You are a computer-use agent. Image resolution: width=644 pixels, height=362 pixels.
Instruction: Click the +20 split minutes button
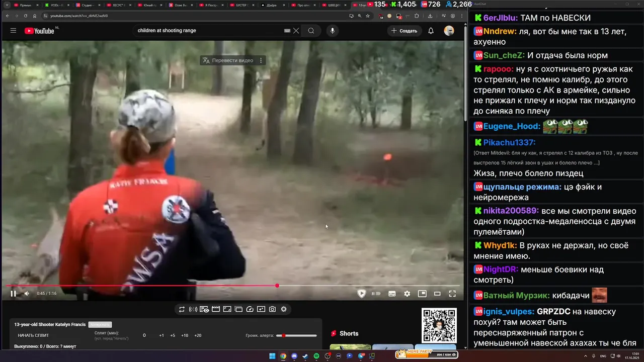(198, 335)
